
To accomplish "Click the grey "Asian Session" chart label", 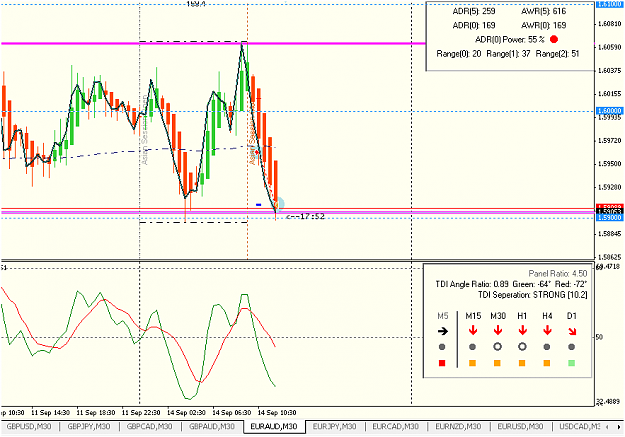I will (145, 130).
